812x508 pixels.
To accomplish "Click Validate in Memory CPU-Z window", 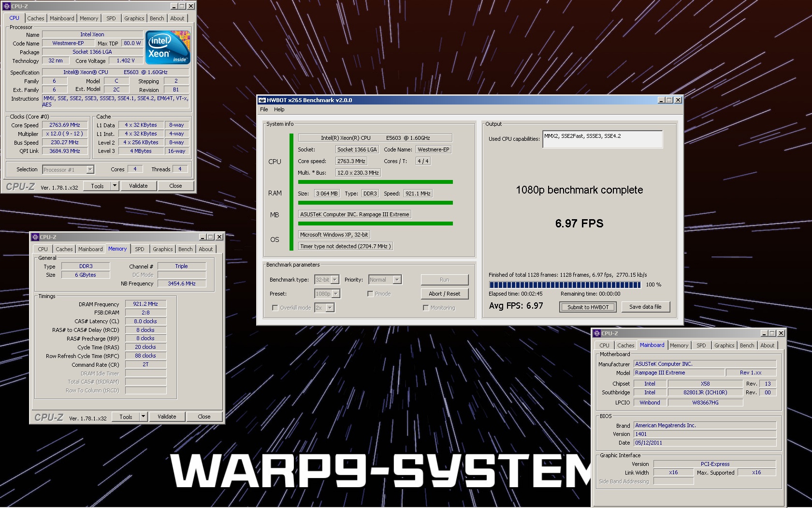I will coord(167,417).
